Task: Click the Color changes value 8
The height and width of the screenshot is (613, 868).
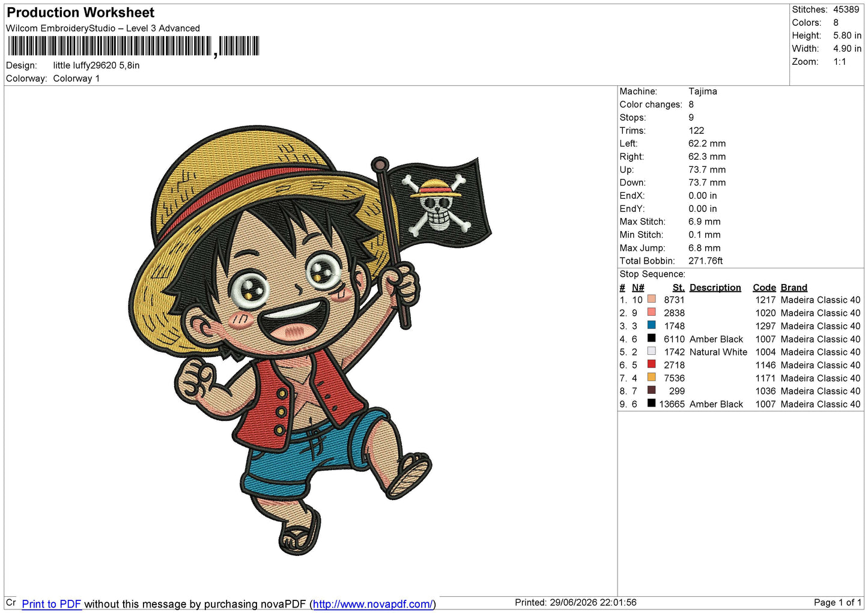Action: tap(691, 104)
